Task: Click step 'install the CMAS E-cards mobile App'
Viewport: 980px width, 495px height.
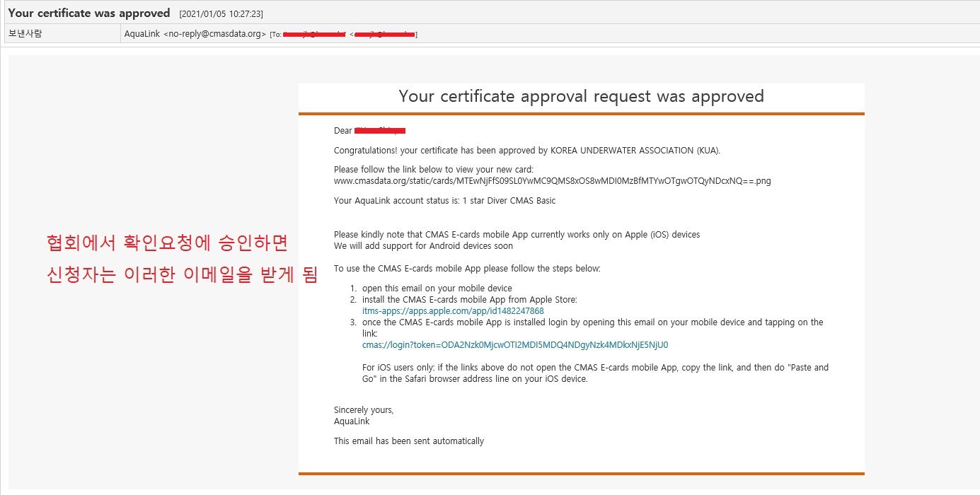Action: point(470,300)
